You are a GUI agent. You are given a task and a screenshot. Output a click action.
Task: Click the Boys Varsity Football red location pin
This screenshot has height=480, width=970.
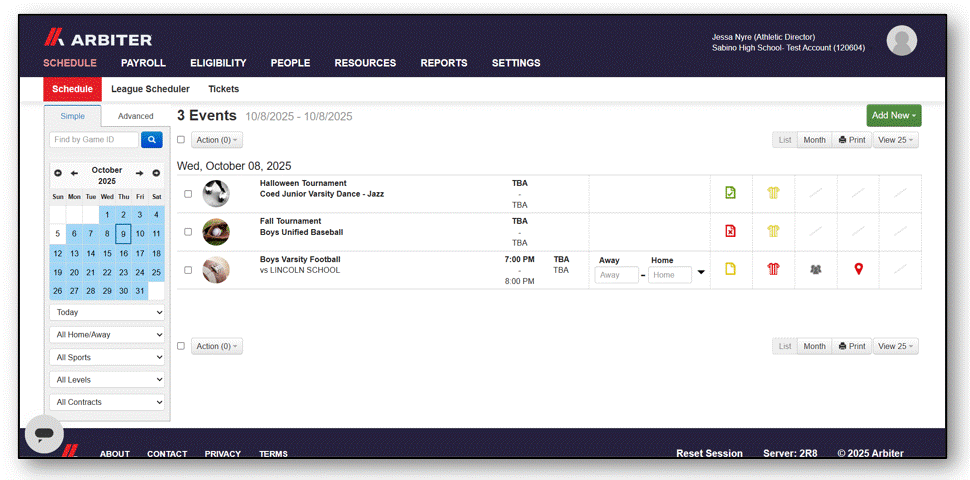(858, 269)
